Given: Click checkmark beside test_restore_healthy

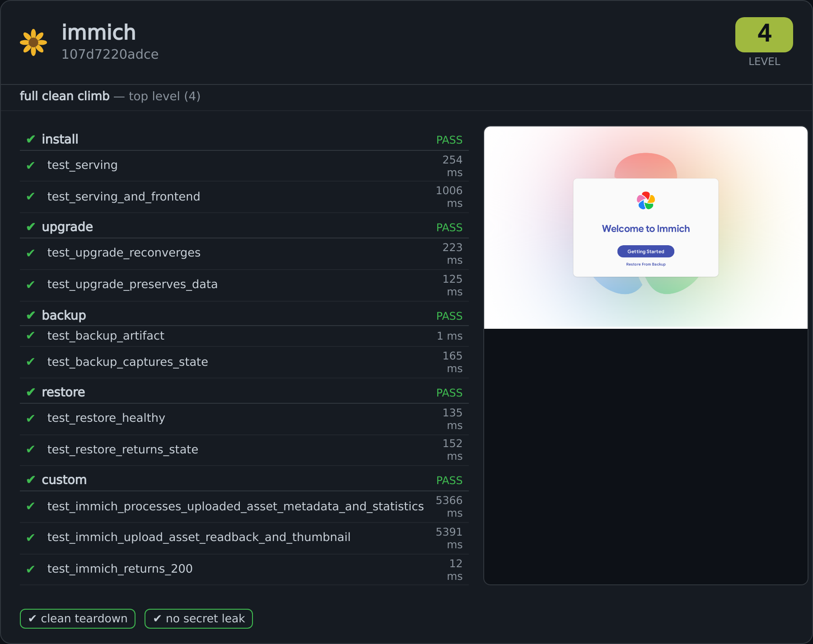Looking at the screenshot, I should (x=31, y=419).
